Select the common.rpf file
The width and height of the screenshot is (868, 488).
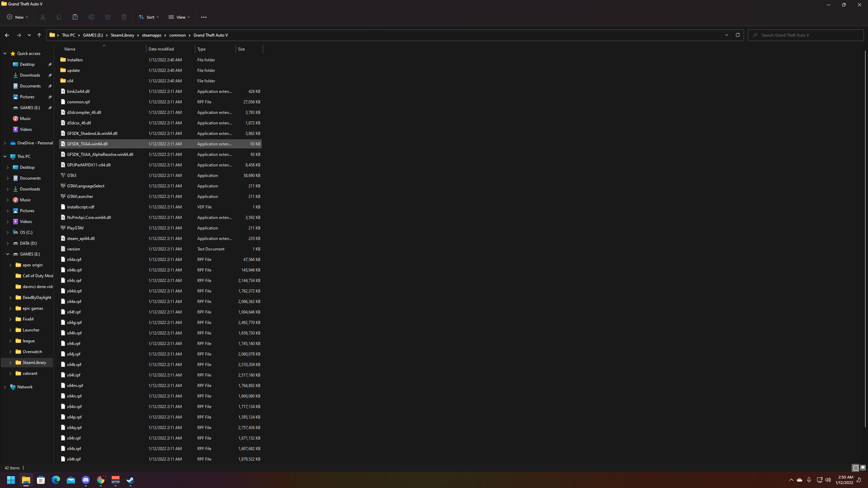click(160, 102)
